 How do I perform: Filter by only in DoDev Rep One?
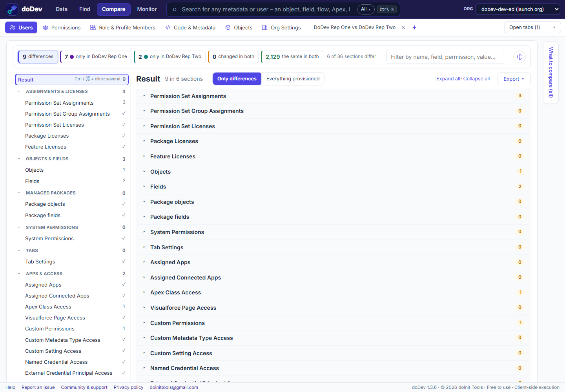click(96, 56)
